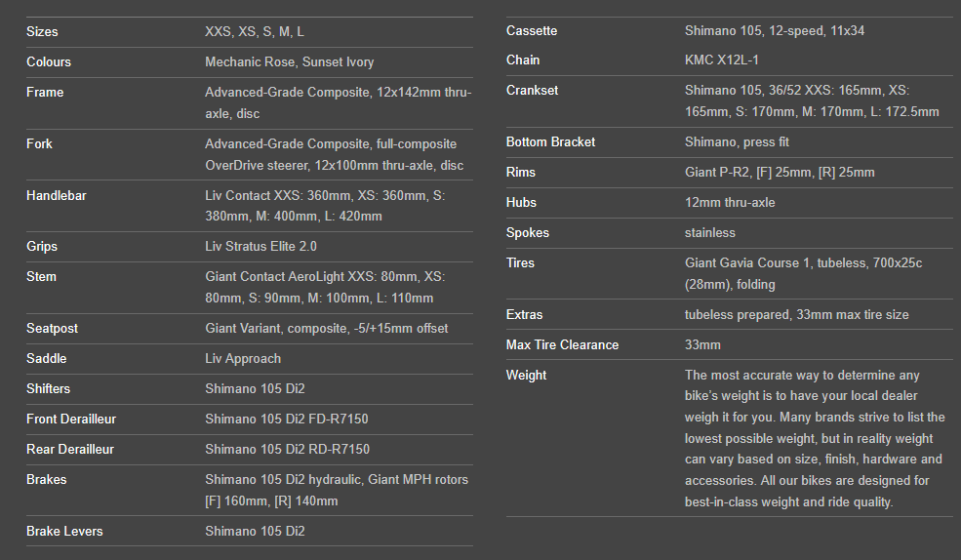The height and width of the screenshot is (560, 961).
Task: Click the Shifters row label
Action: pyautogui.click(x=49, y=388)
